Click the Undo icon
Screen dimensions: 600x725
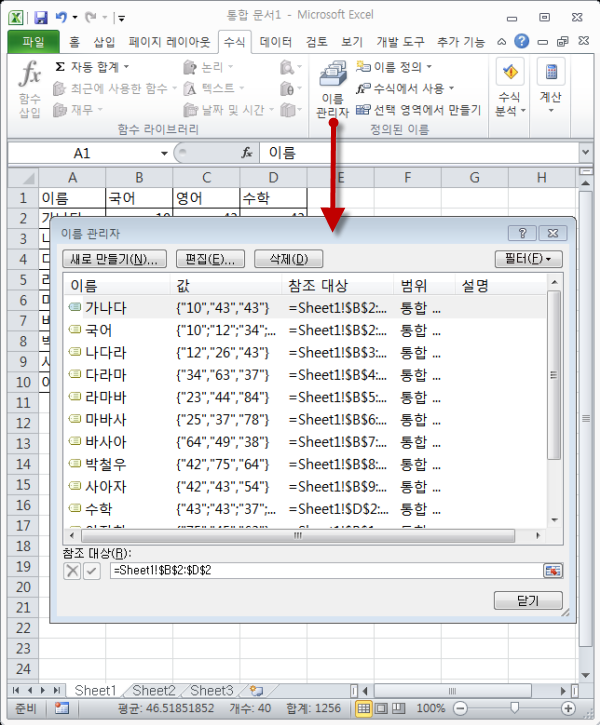(61, 18)
